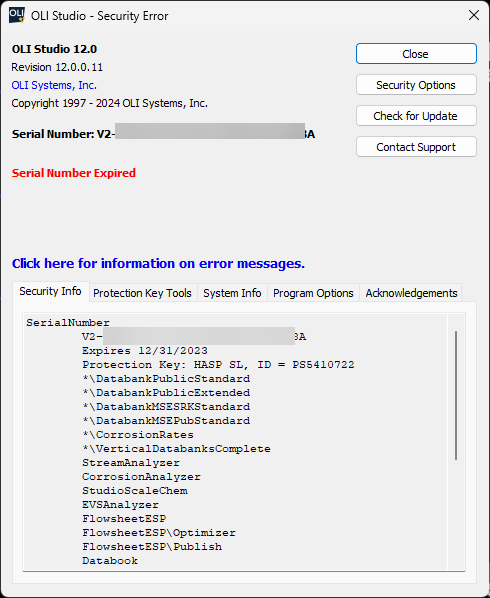Click the StreamAnalyzer entry in list
The image size is (490, 598).
click(x=131, y=463)
